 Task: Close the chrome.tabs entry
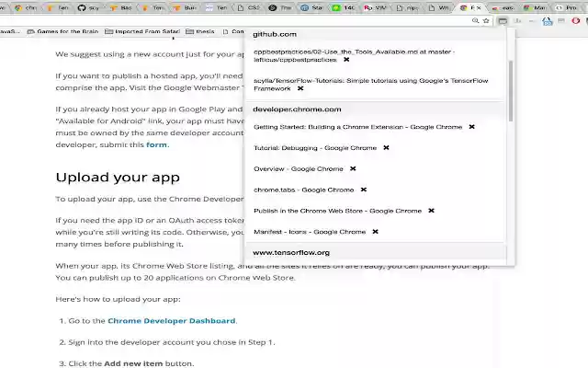tap(364, 190)
